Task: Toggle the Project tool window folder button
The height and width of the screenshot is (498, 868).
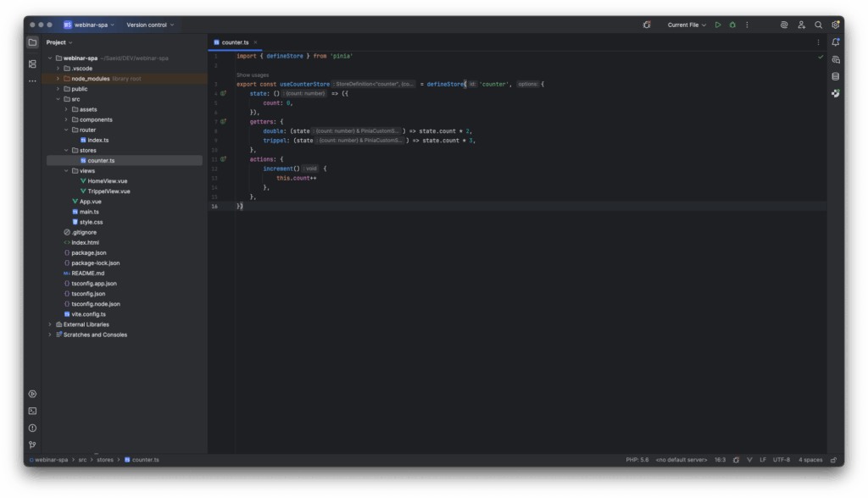Action: (32, 42)
